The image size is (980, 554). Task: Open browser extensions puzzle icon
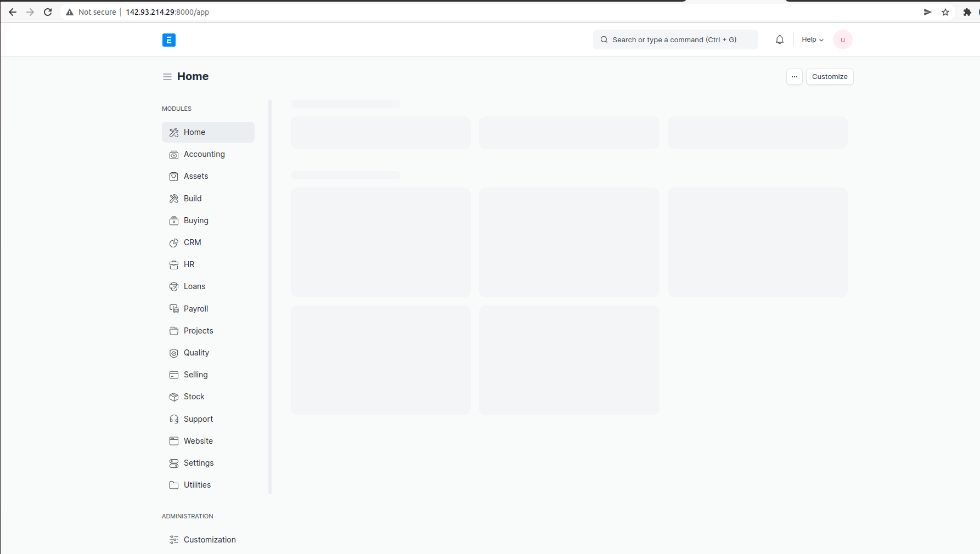(x=967, y=12)
